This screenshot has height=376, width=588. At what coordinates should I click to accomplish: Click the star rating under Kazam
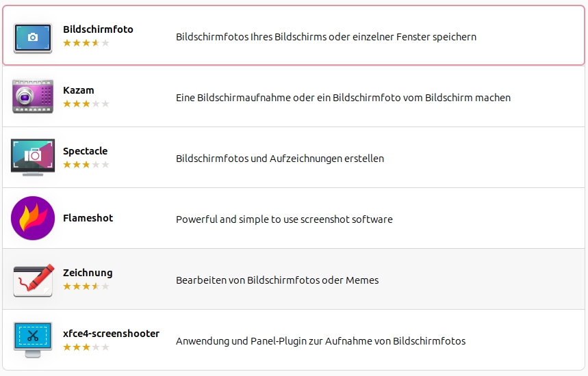86,104
